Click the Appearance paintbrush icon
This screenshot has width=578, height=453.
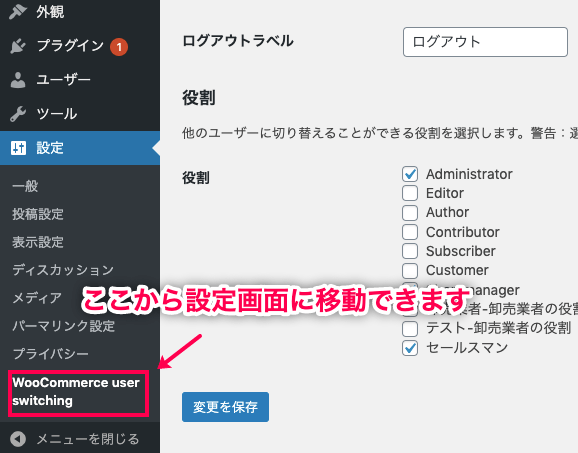click(18, 12)
